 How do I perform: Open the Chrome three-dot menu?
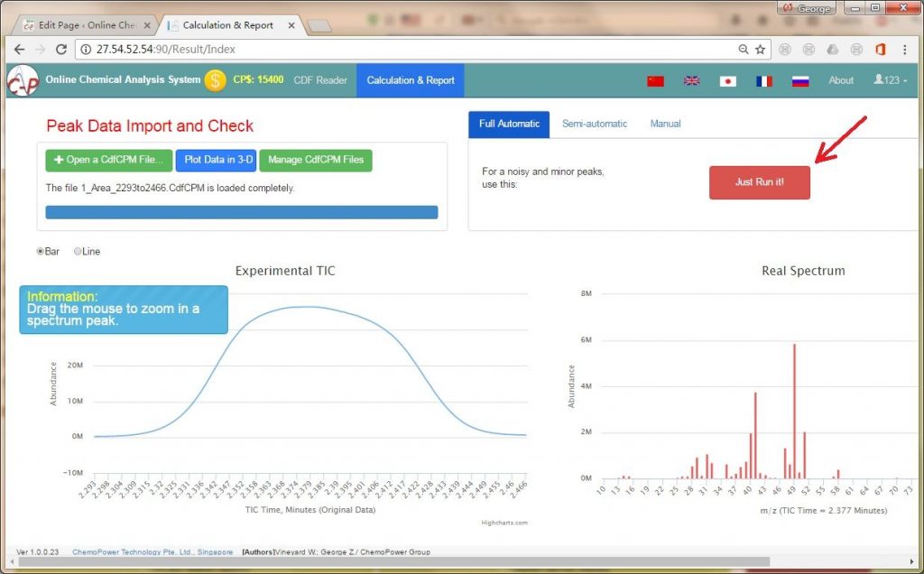point(905,50)
